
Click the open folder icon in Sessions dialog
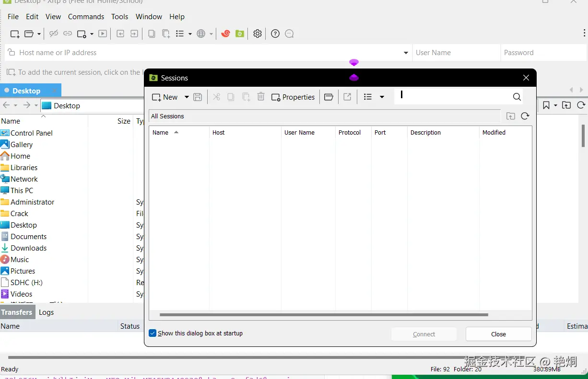point(329,97)
